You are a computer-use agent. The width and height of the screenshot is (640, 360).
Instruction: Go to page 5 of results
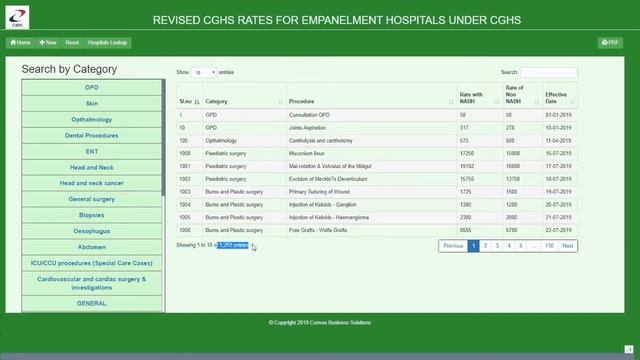521,246
